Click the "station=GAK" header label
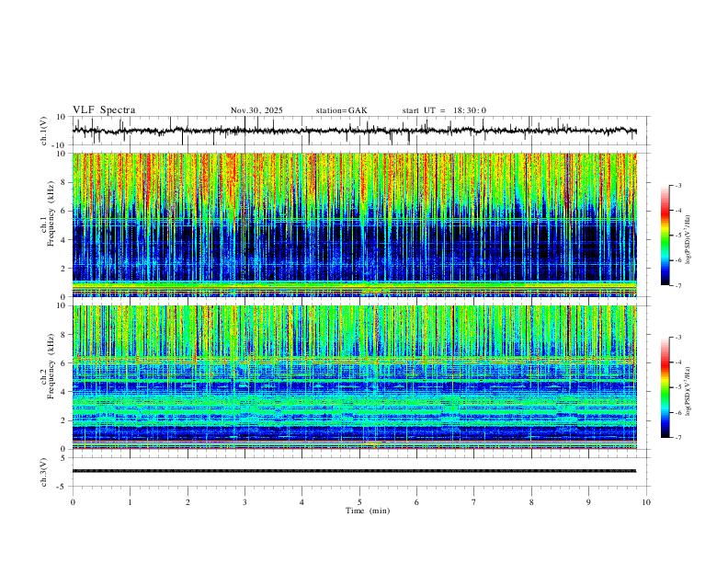This screenshot has height=563, width=728. click(x=341, y=110)
